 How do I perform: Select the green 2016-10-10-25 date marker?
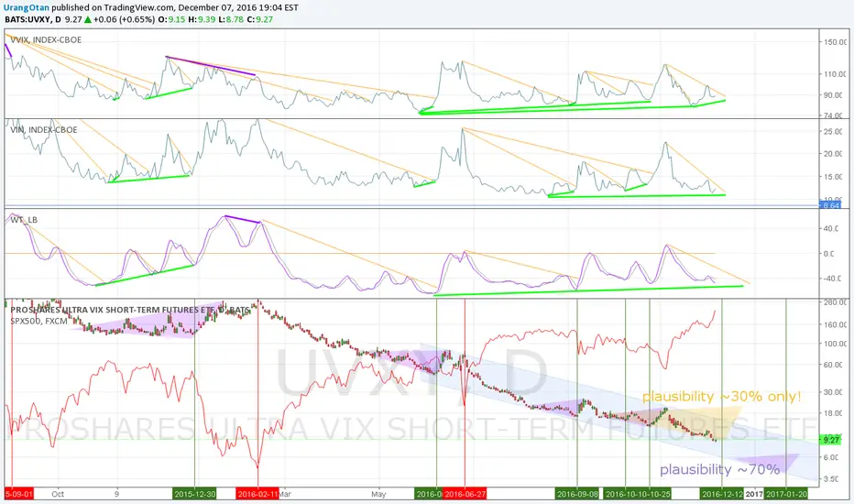click(639, 494)
